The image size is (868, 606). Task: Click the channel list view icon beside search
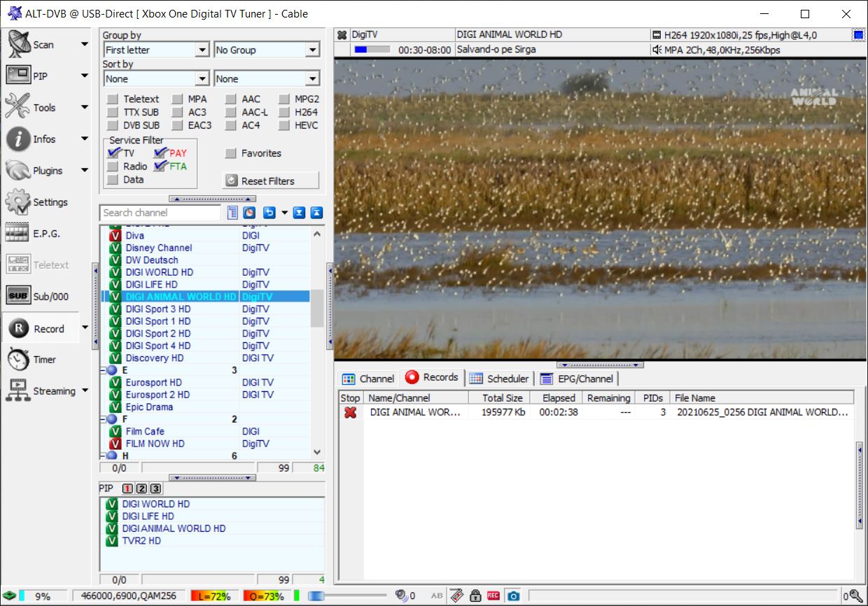(x=233, y=213)
